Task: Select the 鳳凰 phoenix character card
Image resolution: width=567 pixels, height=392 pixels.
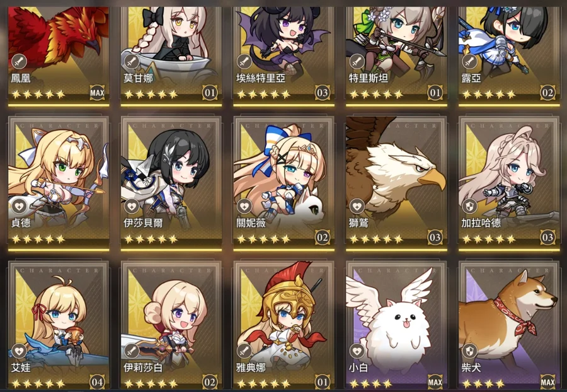Action: point(59,54)
